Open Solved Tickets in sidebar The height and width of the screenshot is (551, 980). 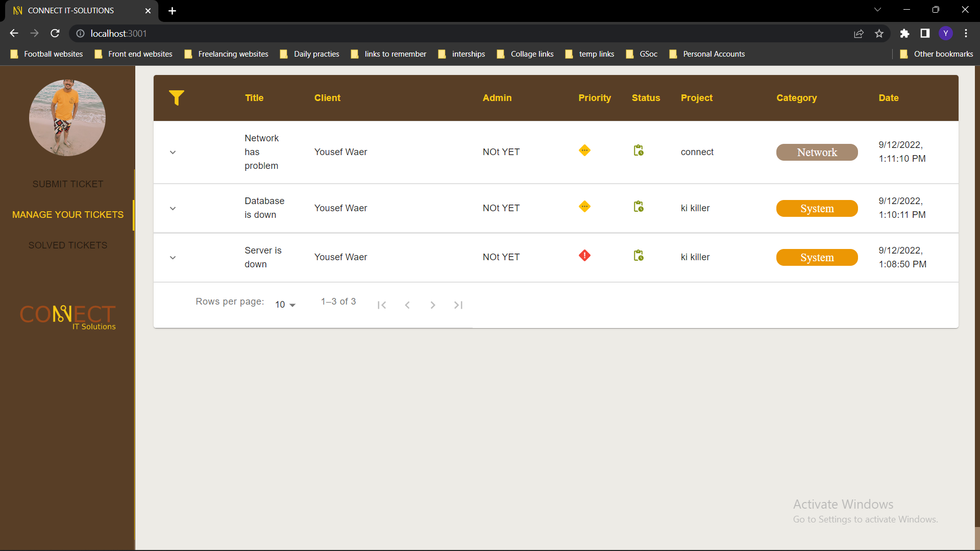coord(68,245)
